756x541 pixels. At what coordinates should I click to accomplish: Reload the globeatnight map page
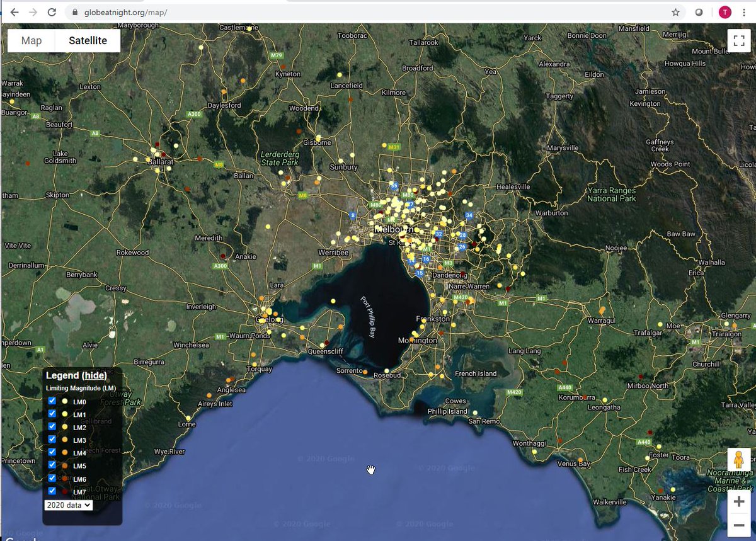[52, 12]
